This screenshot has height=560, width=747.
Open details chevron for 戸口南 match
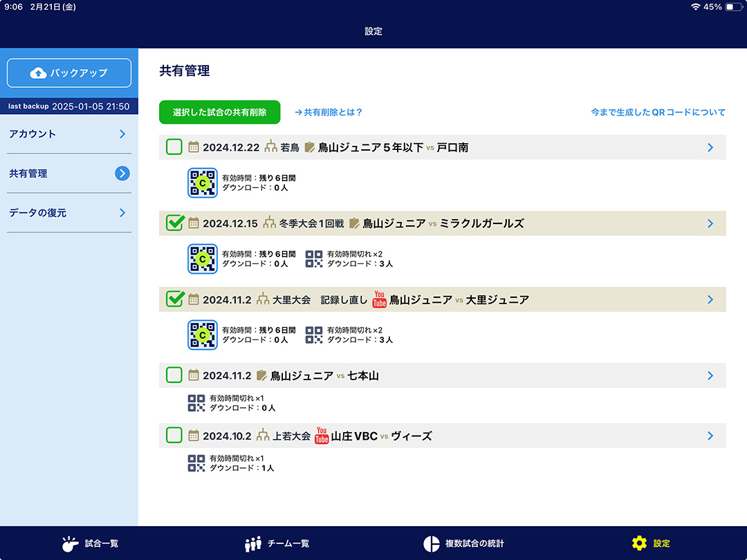click(x=710, y=147)
